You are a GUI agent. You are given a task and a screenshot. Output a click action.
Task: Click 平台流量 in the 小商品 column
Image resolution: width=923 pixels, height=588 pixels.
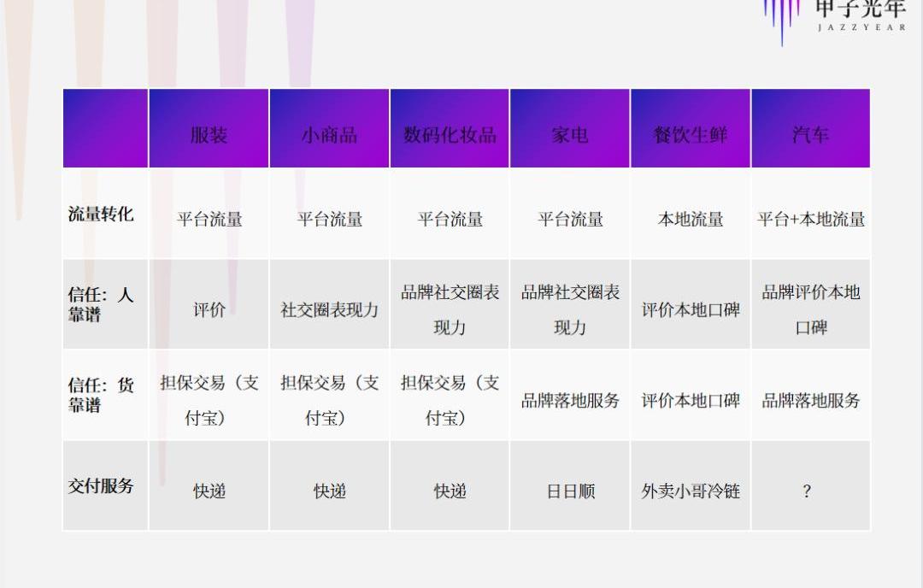(330, 220)
